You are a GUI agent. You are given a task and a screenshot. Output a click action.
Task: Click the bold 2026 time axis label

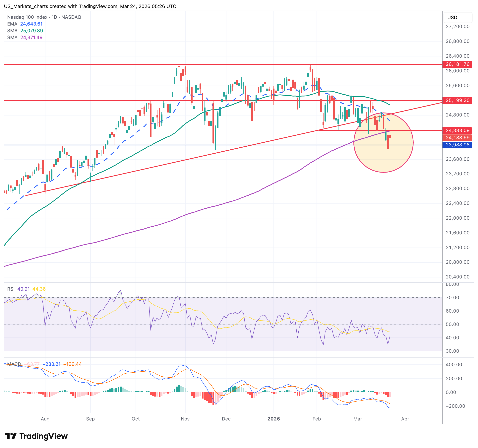(274, 419)
